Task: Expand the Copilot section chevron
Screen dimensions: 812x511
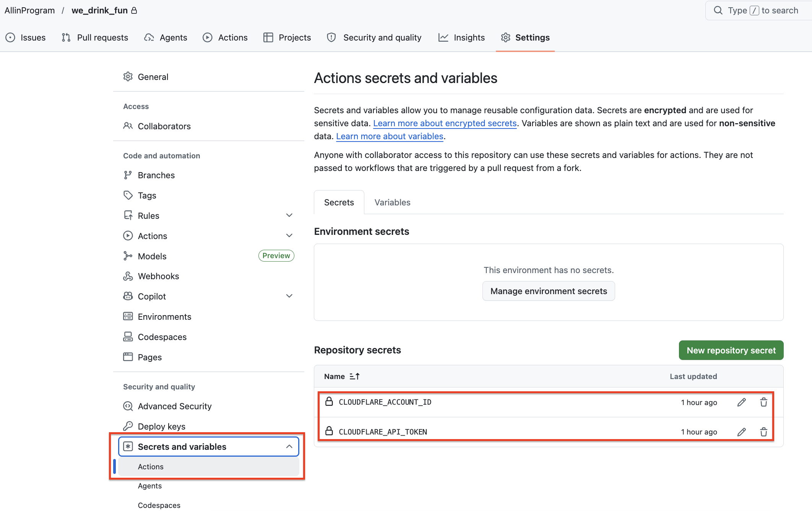Action: [x=289, y=296]
